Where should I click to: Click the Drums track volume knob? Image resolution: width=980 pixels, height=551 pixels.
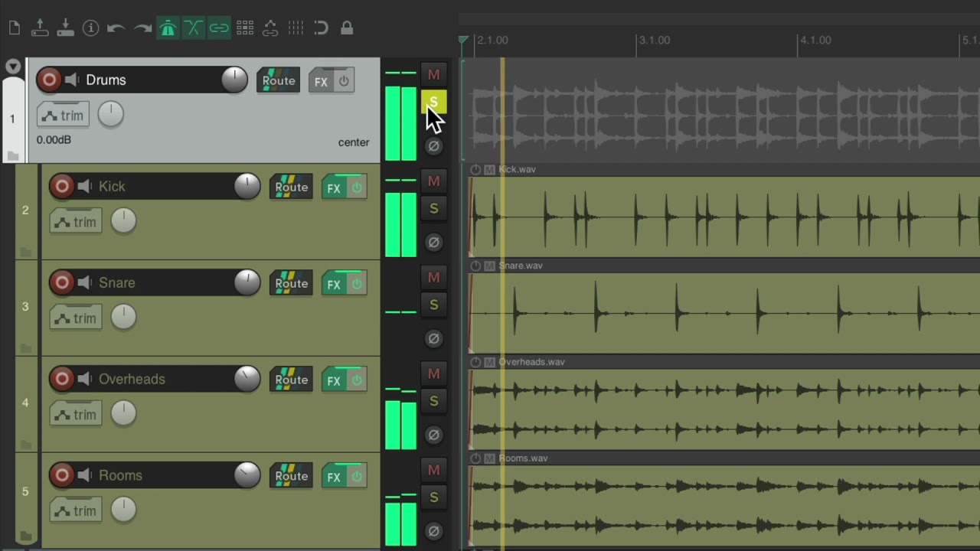click(234, 80)
